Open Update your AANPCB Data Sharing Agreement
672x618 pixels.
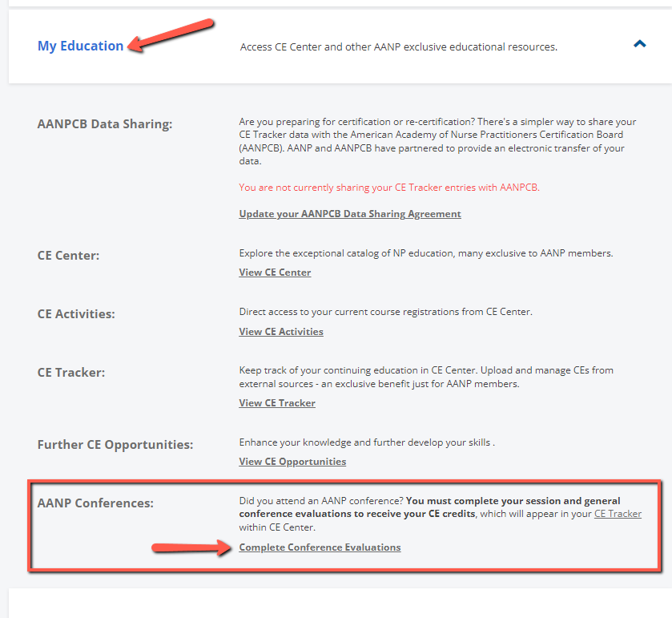[350, 213]
